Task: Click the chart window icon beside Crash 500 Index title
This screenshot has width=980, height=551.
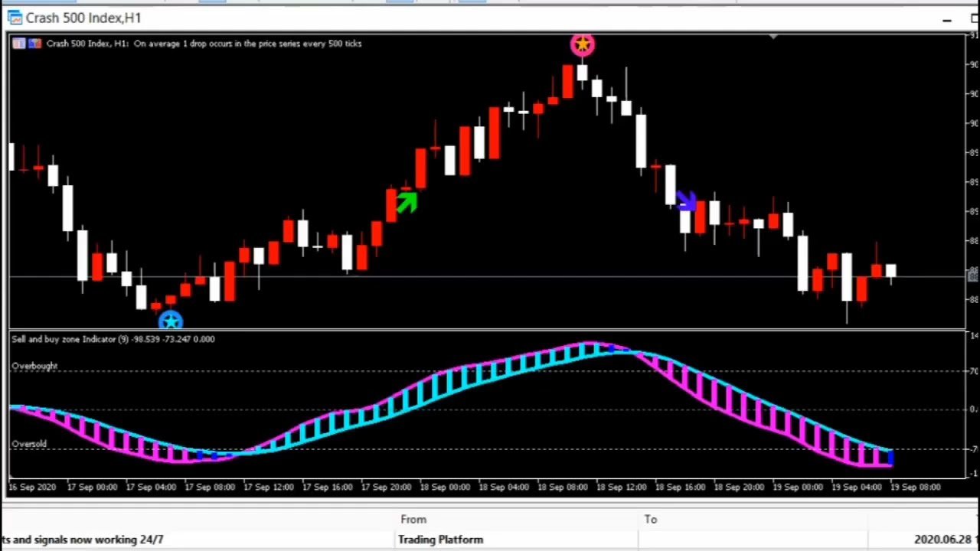Action: (x=15, y=17)
